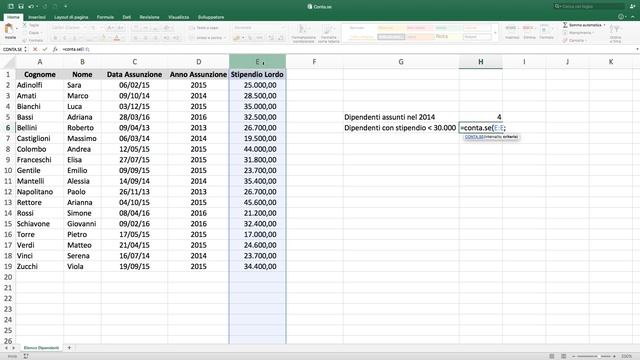Viewport: 640px width, 360px height.
Task: Click in the search sheet field
Action: coord(589,6)
